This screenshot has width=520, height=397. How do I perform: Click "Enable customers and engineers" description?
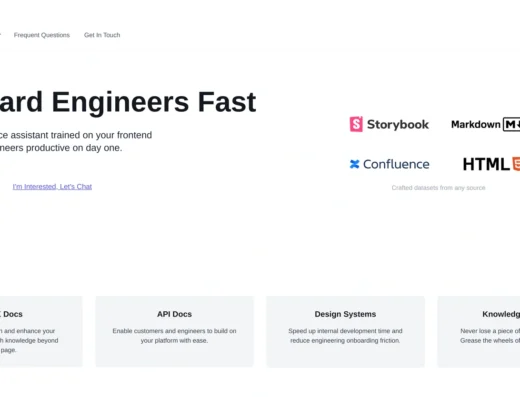pyautogui.click(x=174, y=336)
